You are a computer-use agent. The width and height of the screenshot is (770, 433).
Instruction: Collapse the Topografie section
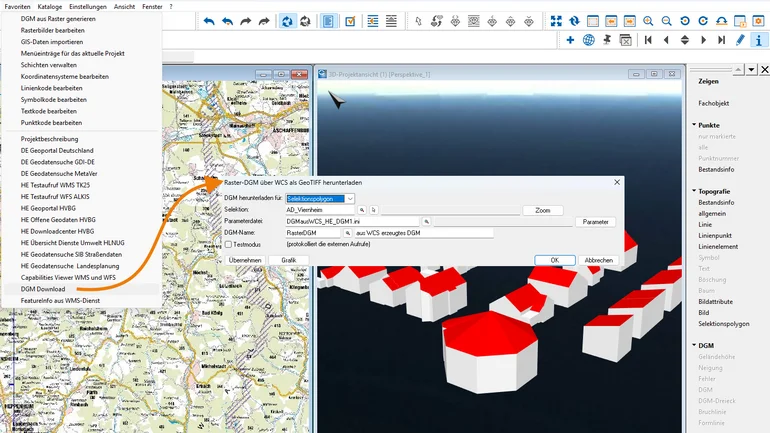pos(694,191)
